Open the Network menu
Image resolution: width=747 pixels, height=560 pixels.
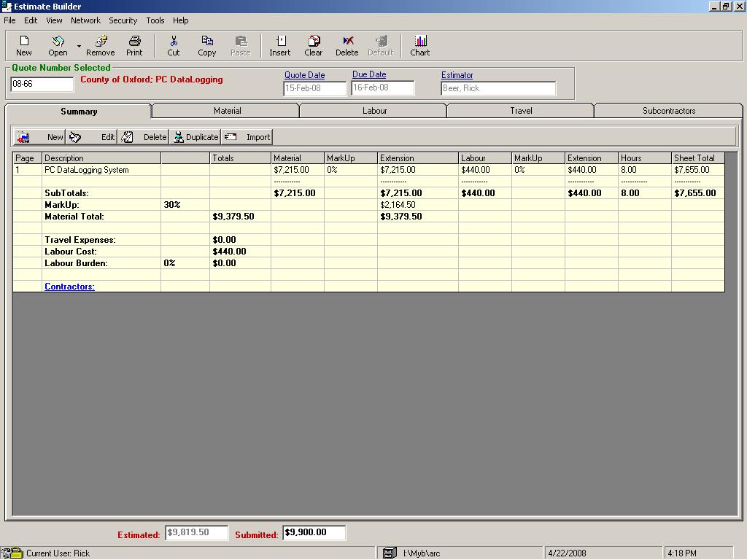[x=85, y=20]
